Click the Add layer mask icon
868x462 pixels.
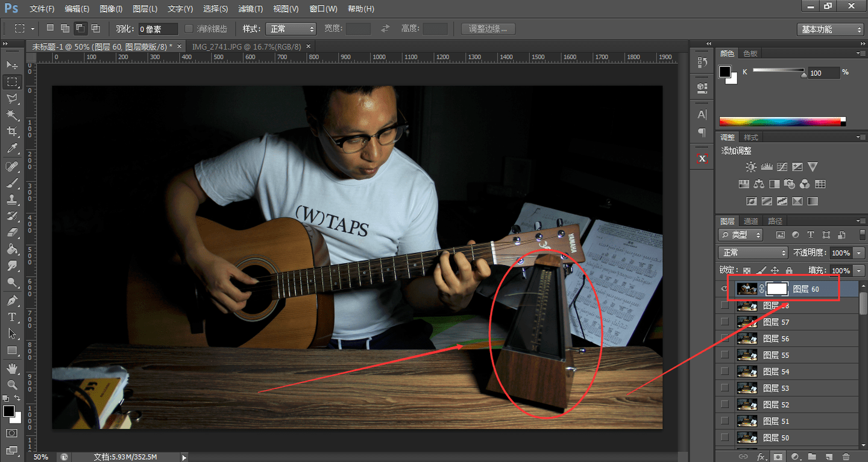click(x=778, y=457)
